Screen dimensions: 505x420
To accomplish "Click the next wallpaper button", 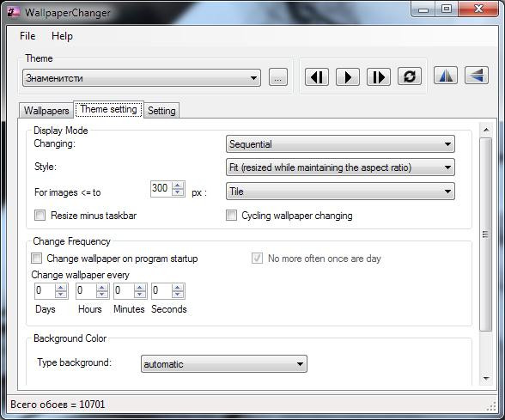I will click(x=379, y=77).
